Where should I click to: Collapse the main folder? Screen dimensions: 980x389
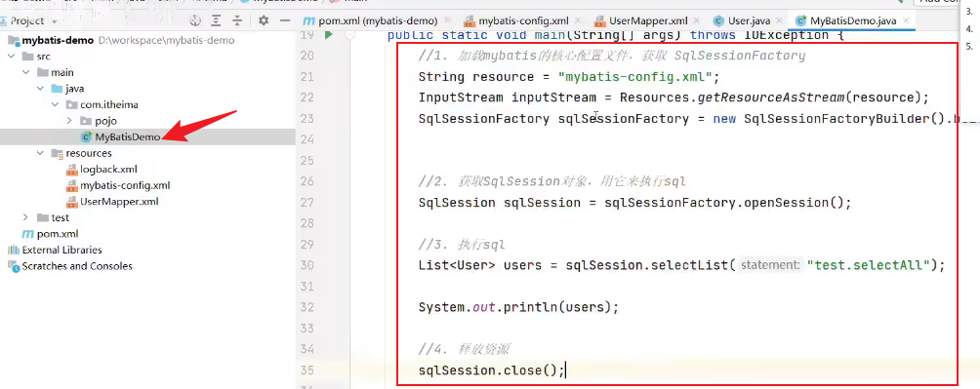[x=25, y=72]
